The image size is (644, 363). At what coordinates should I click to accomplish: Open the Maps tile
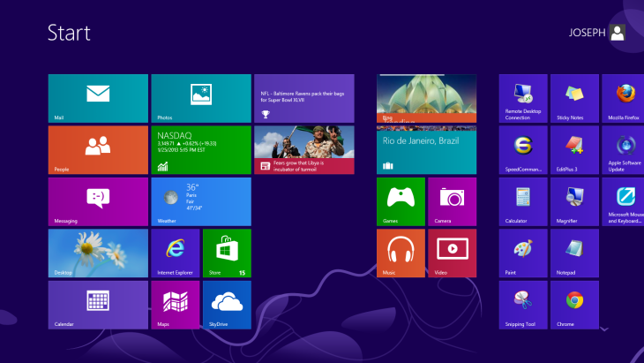(175, 305)
